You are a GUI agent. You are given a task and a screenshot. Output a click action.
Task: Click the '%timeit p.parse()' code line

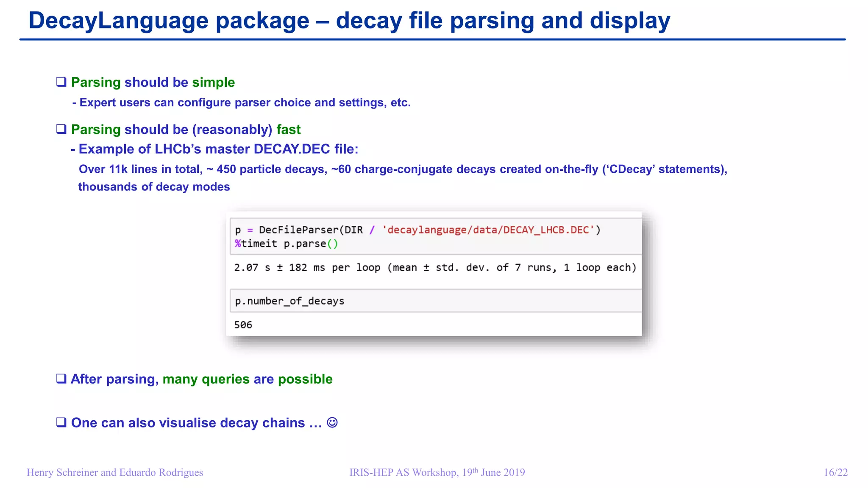coord(287,244)
